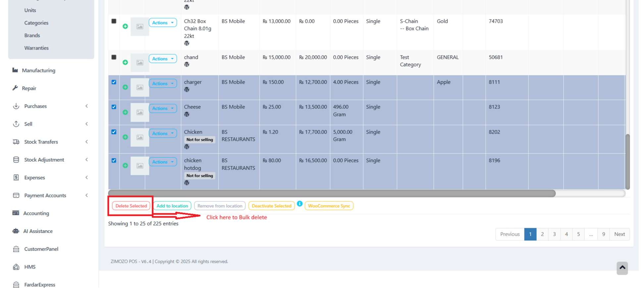Viewport: 644px width, 288px height.
Task: Open AI Assistance robot icon in sidebar
Action: click(x=16, y=231)
